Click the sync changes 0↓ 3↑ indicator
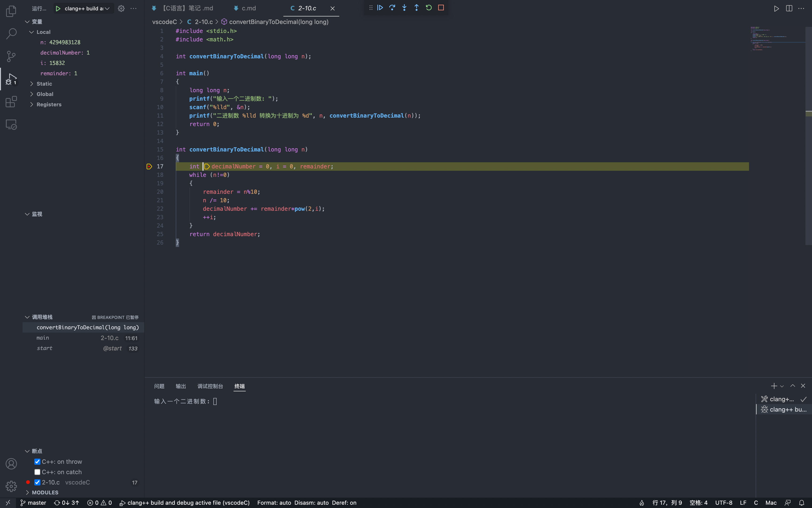This screenshot has width=812, height=508. [x=66, y=503]
